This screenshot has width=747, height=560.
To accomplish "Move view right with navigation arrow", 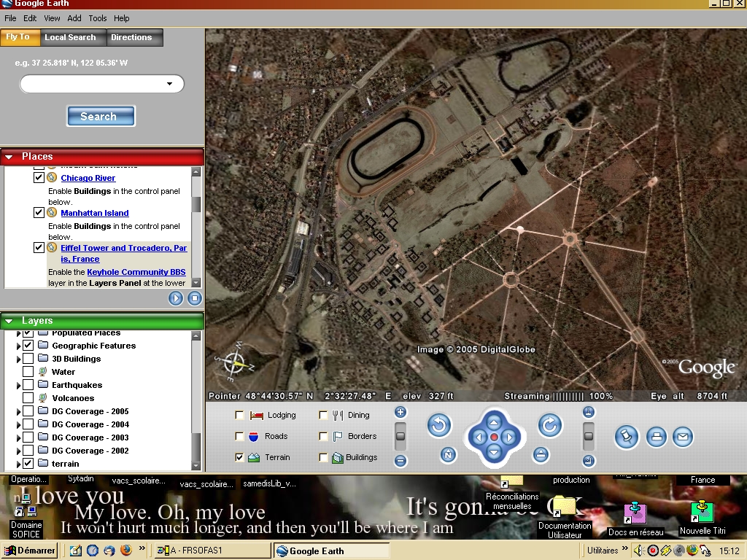I will [x=509, y=437].
